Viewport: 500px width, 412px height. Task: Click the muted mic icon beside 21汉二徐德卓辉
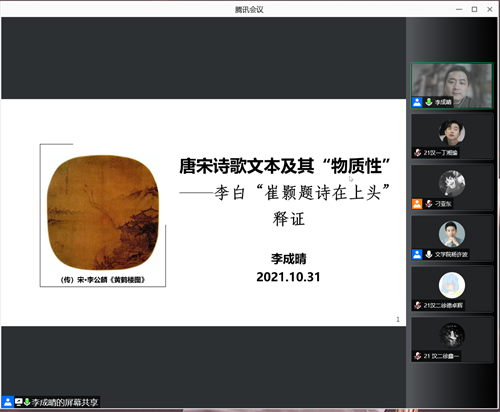pos(417,305)
